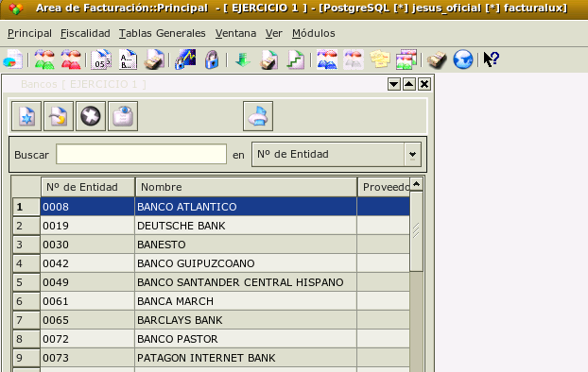Click the Proveedor column header
Viewport: 588px width, 372px height.
click(x=384, y=187)
